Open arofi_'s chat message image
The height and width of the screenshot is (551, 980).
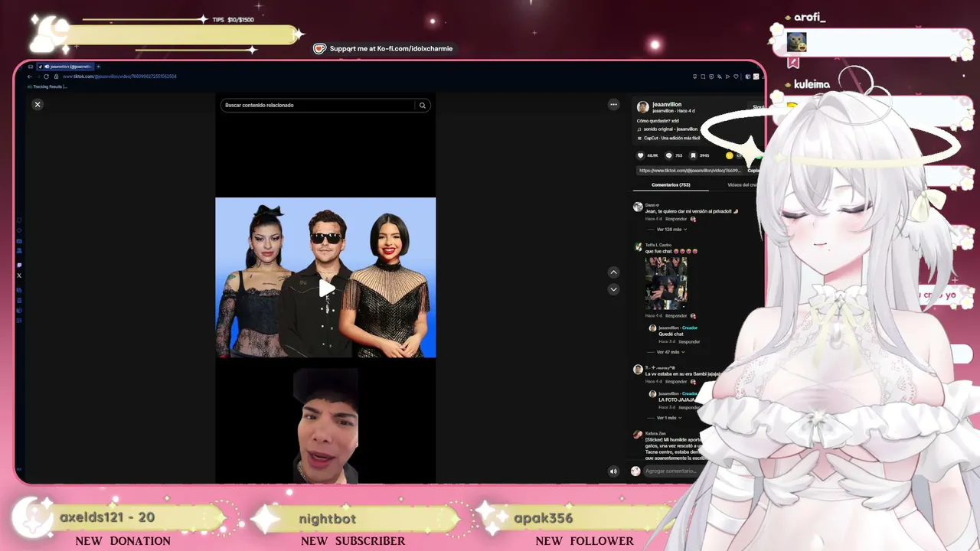(796, 42)
